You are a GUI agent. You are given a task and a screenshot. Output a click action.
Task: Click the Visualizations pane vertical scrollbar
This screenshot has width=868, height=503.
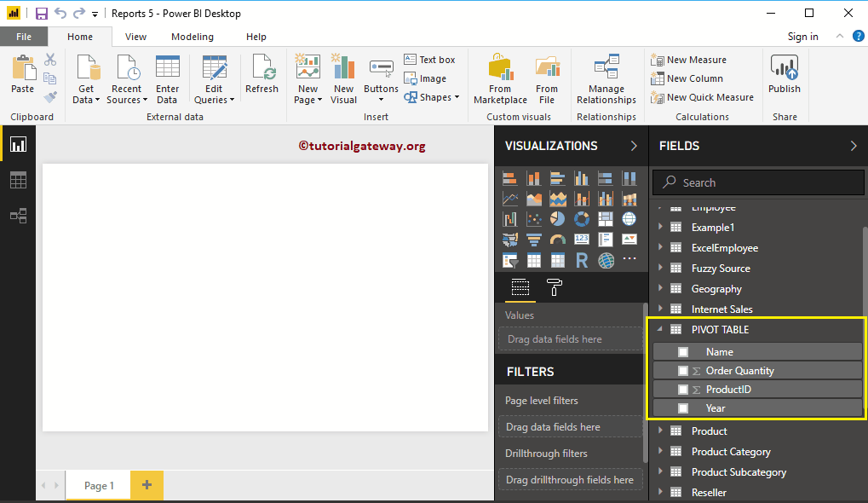[x=645, y=382]
